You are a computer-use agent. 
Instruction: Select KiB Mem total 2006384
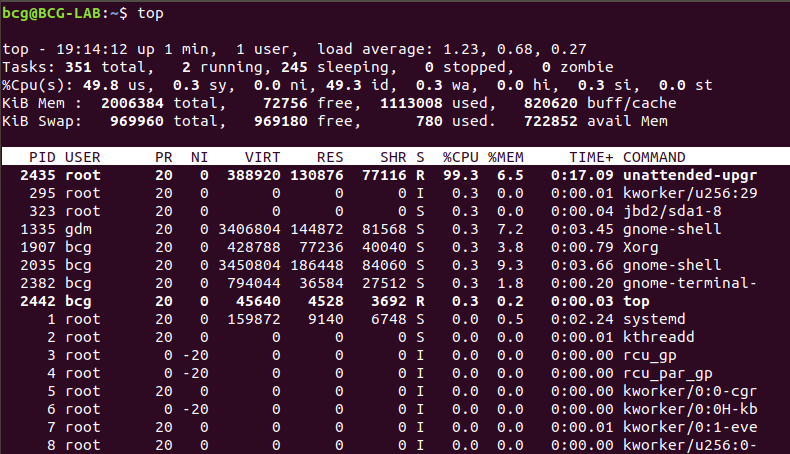pyautogui.click(x=133, y=103)
